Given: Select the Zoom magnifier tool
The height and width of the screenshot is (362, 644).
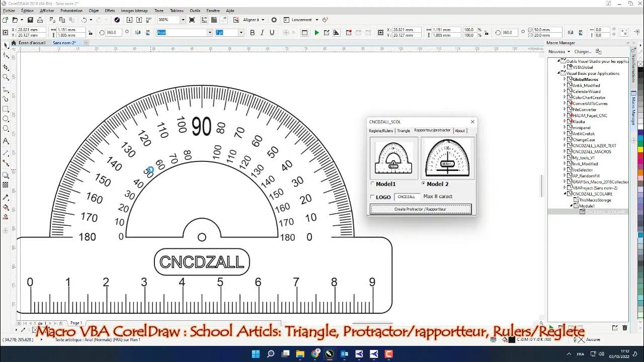Looking at the screenshot, I should [x=6, y=77].
